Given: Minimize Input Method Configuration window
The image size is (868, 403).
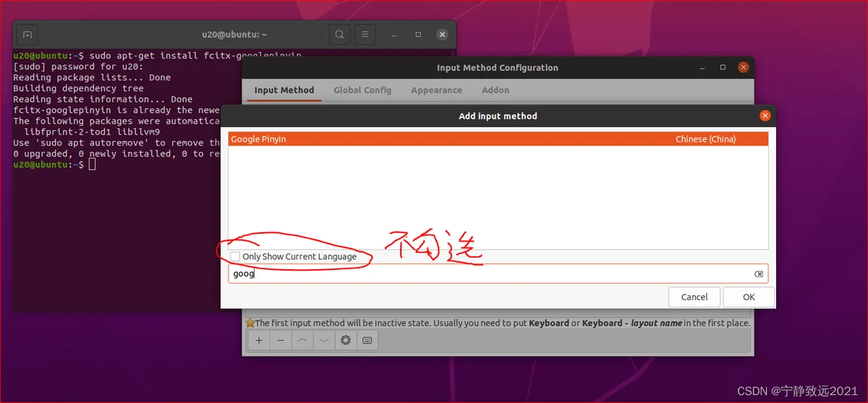Looking at the screenshot, I should pos(702,67).
